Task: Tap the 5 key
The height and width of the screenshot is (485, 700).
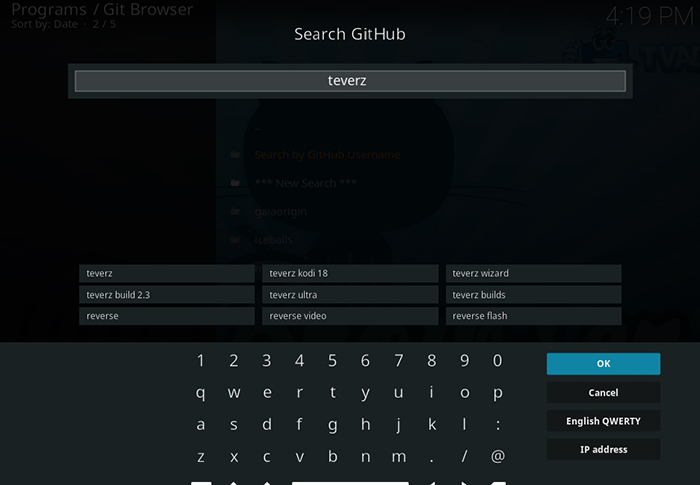Action: (333, 360)
